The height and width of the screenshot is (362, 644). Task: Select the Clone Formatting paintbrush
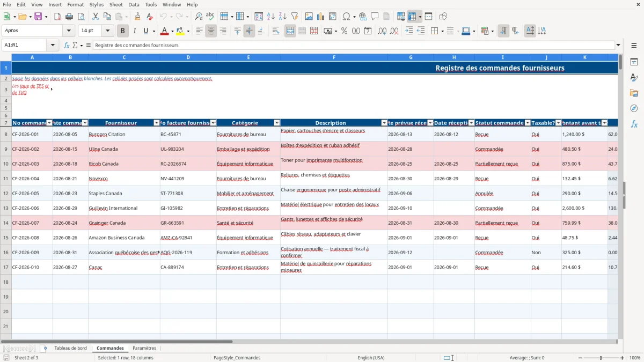[x=137, y=17]
